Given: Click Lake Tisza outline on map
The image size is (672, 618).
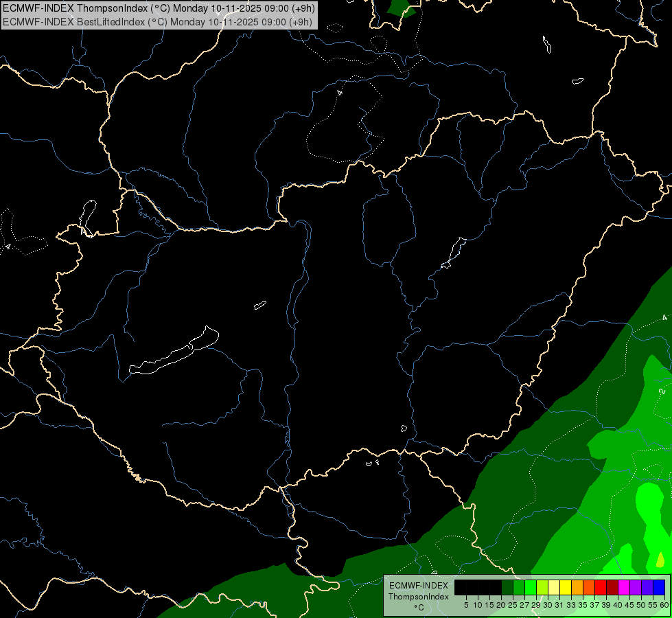Looking at the screenshot, I should pyautogui.click(x=454, y=253).
